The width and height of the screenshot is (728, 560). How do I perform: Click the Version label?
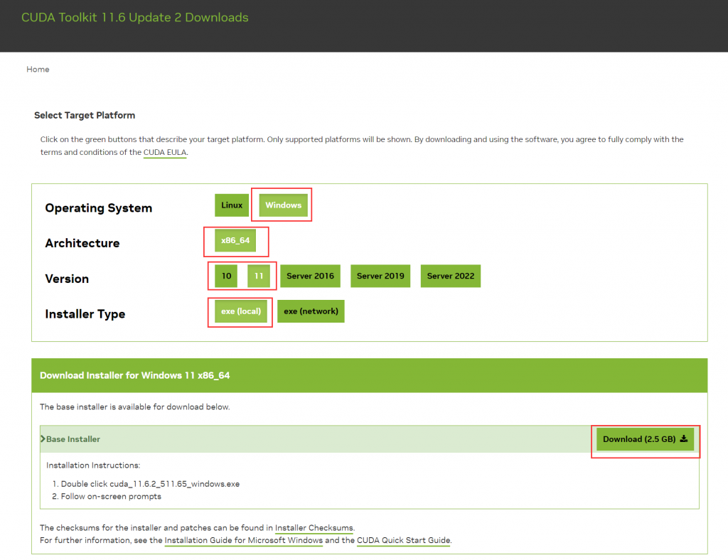coord(67,279)
